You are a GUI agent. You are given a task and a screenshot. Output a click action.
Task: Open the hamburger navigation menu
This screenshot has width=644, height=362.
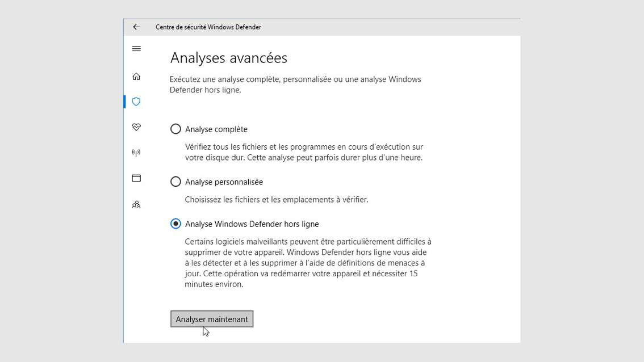[x=136, y=49]
